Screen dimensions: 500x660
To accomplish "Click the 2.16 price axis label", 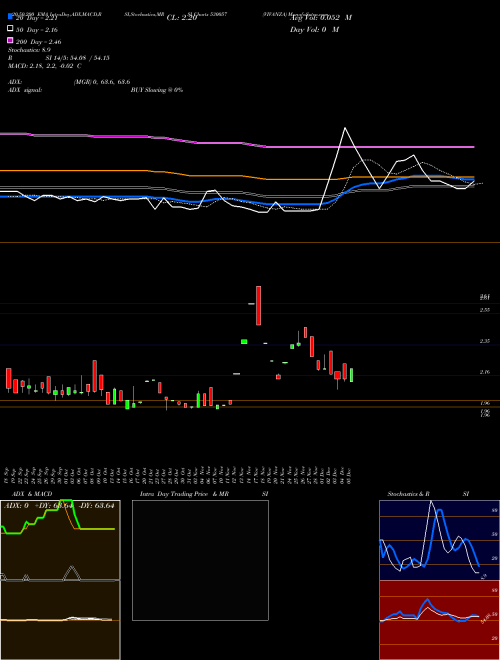I will [x=485, y=372].
